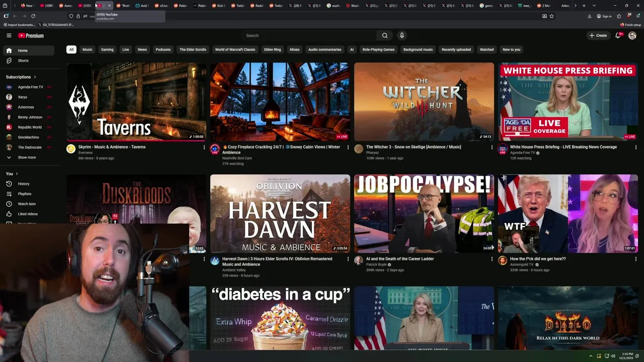Open History in the sidebar
Viewport: 644px width, 362px height.
(x=29, y=184)
